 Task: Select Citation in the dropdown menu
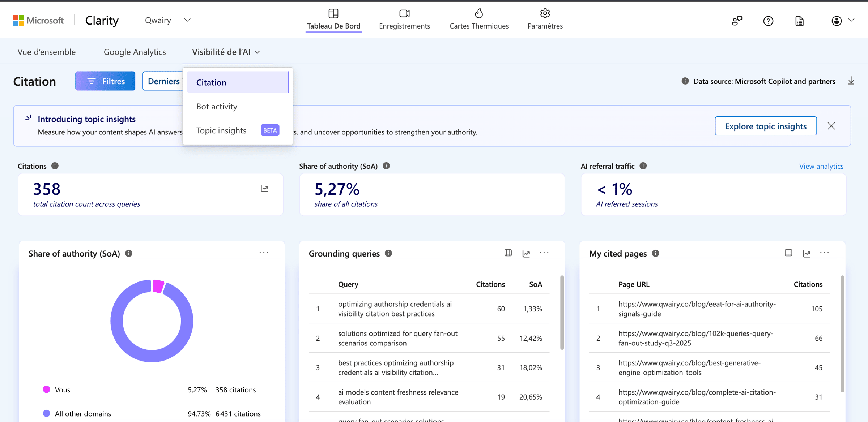[238, 82]
